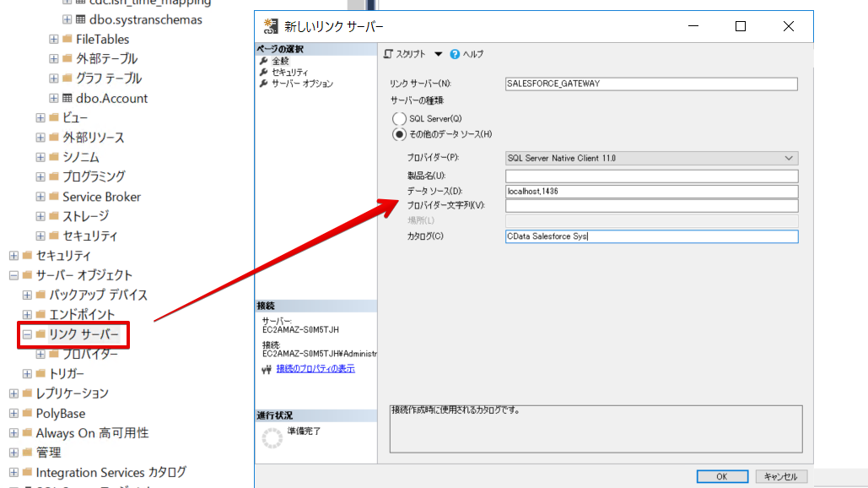Viewport: 868px width, 488px height.
Task: Click the キャンセル button
Action: tap(780, 476)
